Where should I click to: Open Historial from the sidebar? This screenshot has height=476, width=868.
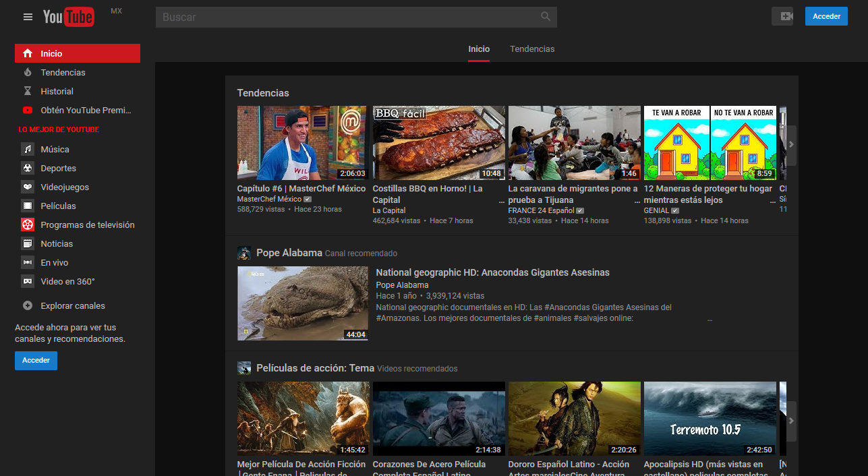coord(57,91)
